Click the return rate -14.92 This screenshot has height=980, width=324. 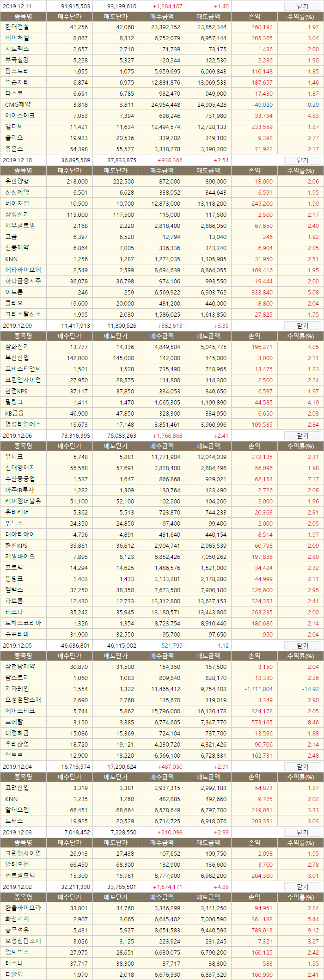pyautogui.click(x=311, y=689)
